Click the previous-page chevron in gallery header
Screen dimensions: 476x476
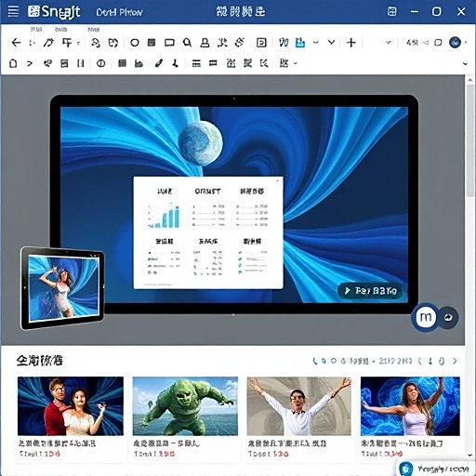tap(420, 361)
